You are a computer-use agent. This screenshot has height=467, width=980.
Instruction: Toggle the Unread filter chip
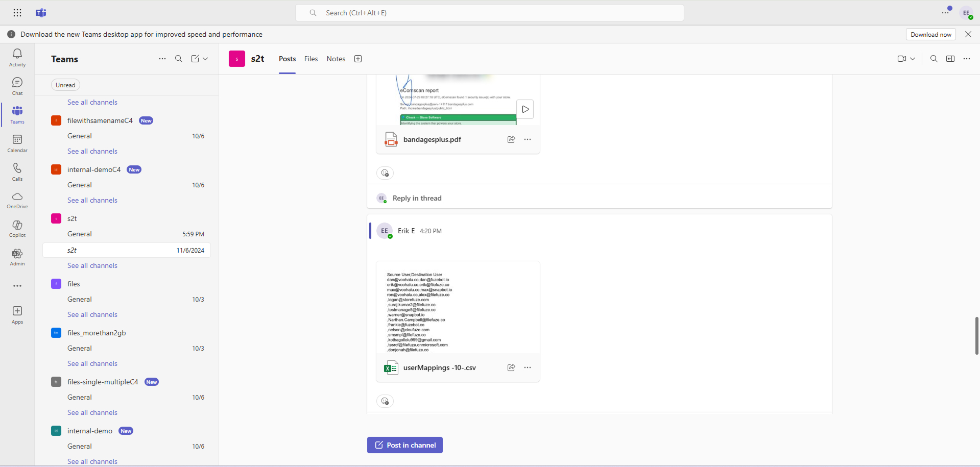65,85
